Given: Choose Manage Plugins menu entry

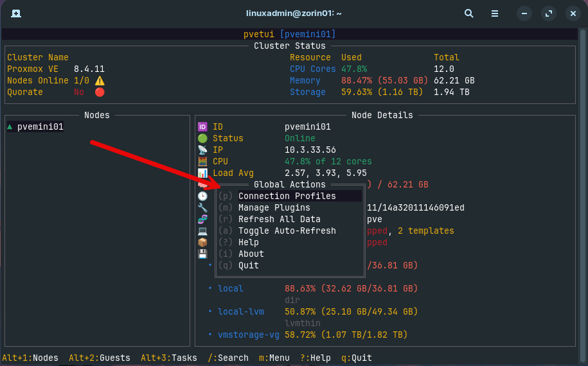Looking at the screenshot, I should pyautogui.click(x=274, y=208).
